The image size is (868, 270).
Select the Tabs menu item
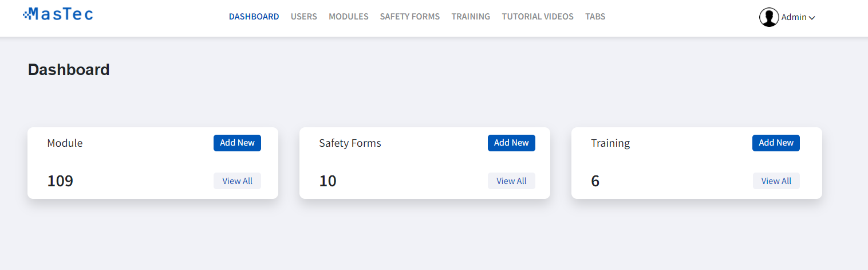pyautogui.click(x=595, y=17)
